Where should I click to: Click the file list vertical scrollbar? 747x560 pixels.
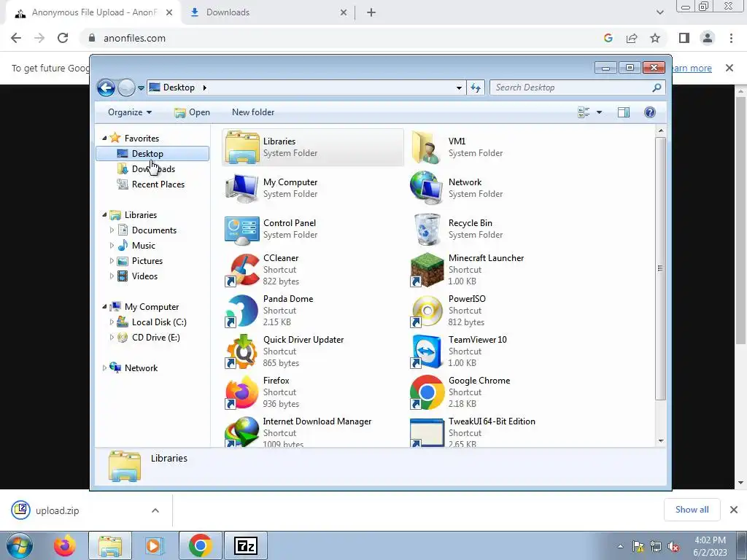tap(660, 268)
